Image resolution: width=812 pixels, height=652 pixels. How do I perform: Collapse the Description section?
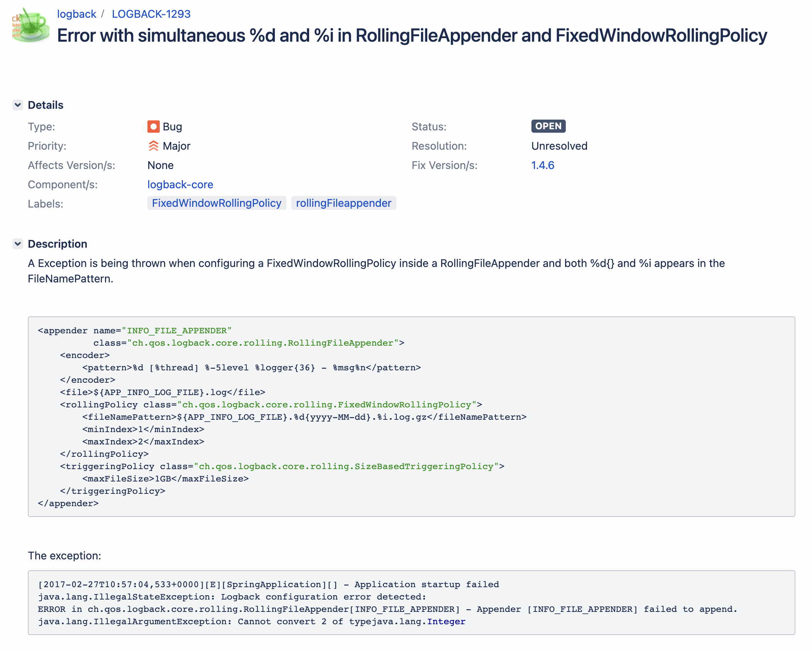(x=18, y=244)
